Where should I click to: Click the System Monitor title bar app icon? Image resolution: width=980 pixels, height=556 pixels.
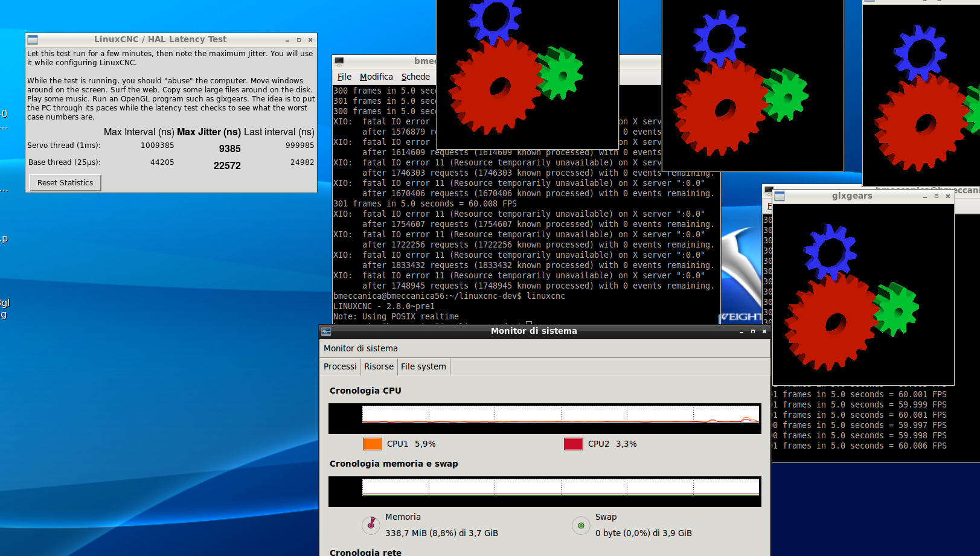tap(326, 331)
